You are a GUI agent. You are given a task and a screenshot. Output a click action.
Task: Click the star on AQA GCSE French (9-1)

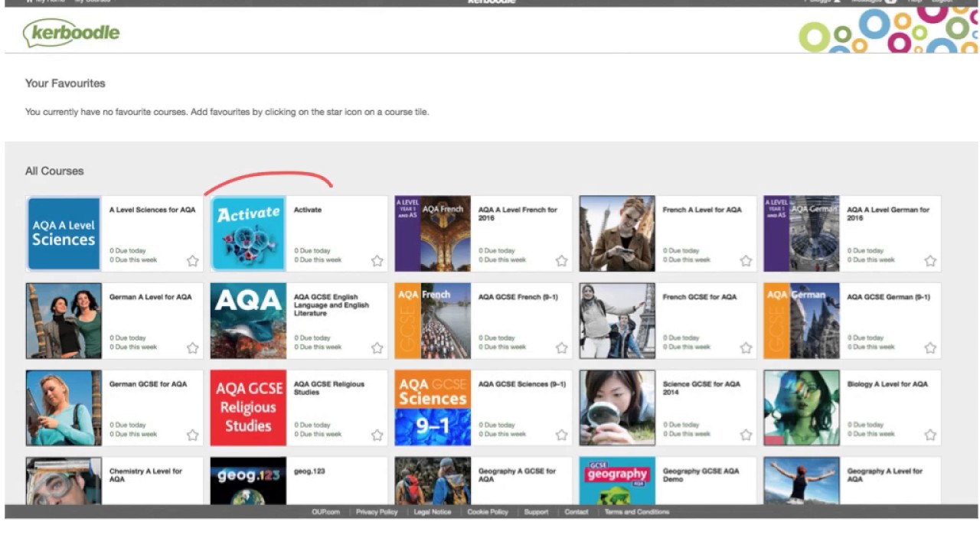tap(562, 348)
